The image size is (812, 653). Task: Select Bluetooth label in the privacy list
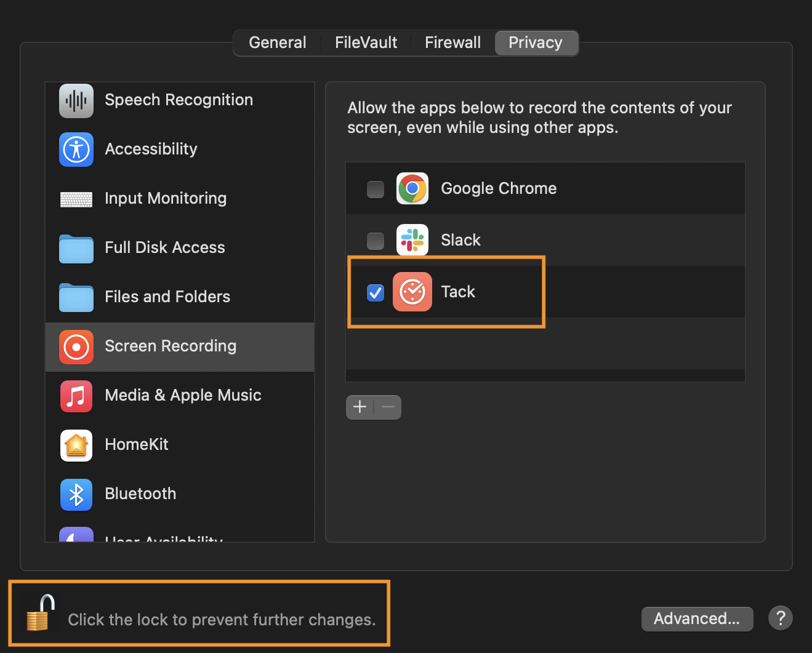[x=140, y=494]
